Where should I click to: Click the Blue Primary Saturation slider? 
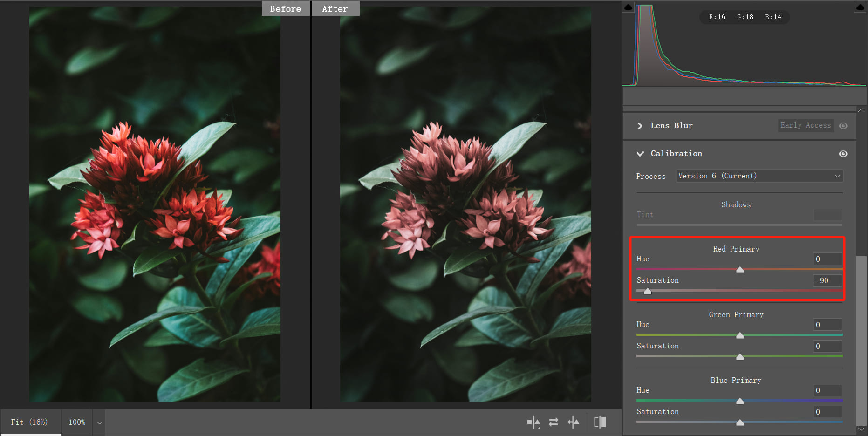739,422
